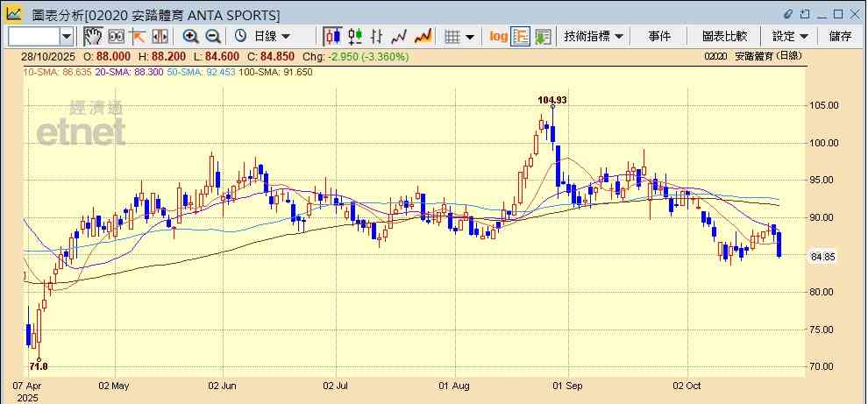The height and width of the screenshot is (404, 868).
Task: Open the 設定 settings menu
Action: [x=790, y=36]
